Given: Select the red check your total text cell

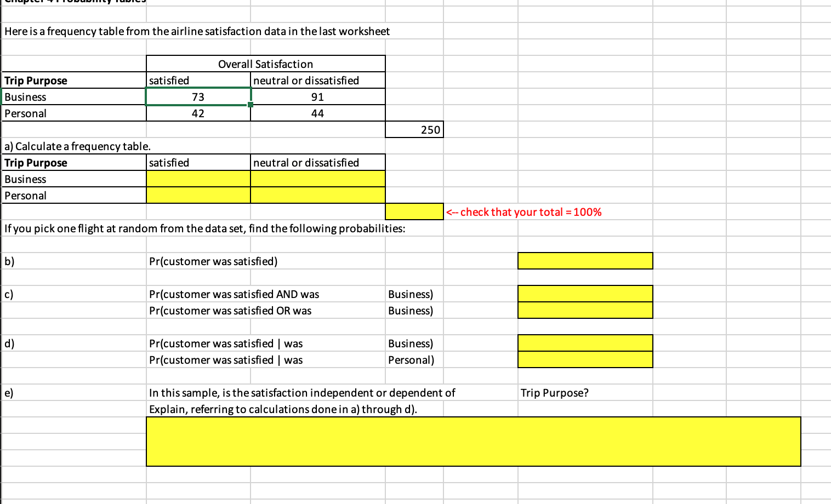Looking at the screenshot, I should 523,211.
